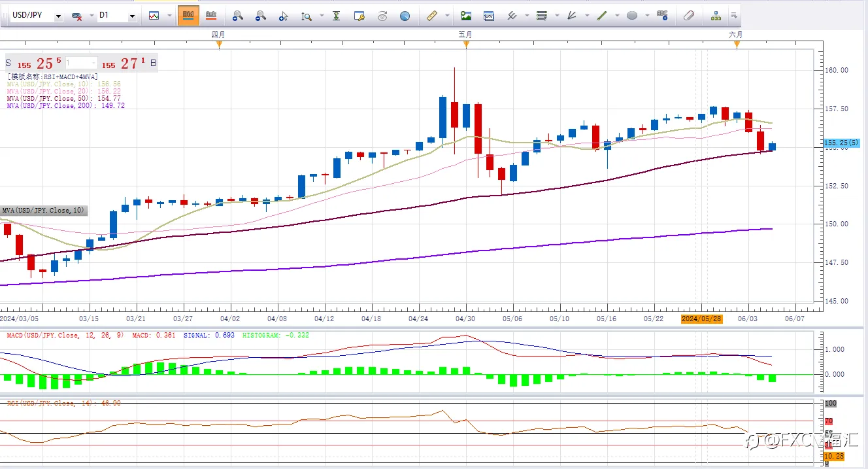Click the May month marker triangle

tap(466, 44)
